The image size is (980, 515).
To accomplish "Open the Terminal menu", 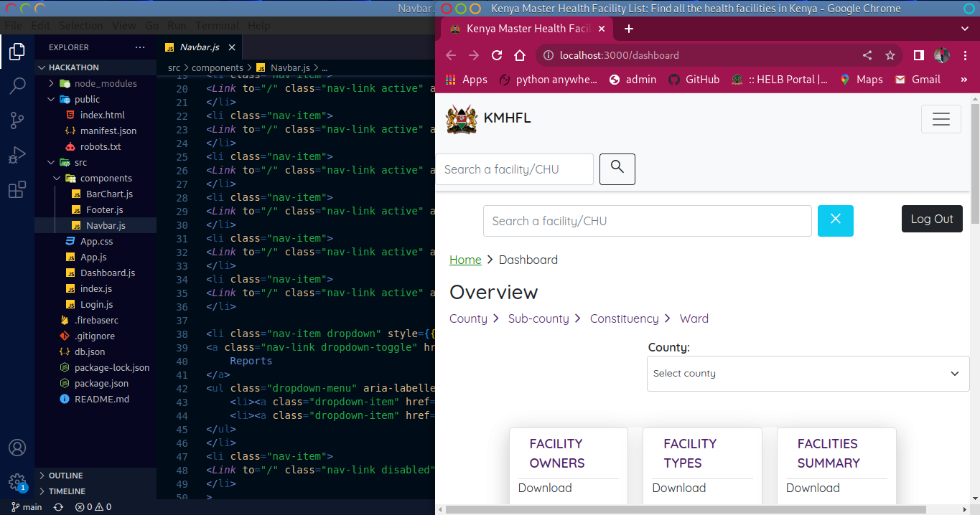I will tap(218, 26).
